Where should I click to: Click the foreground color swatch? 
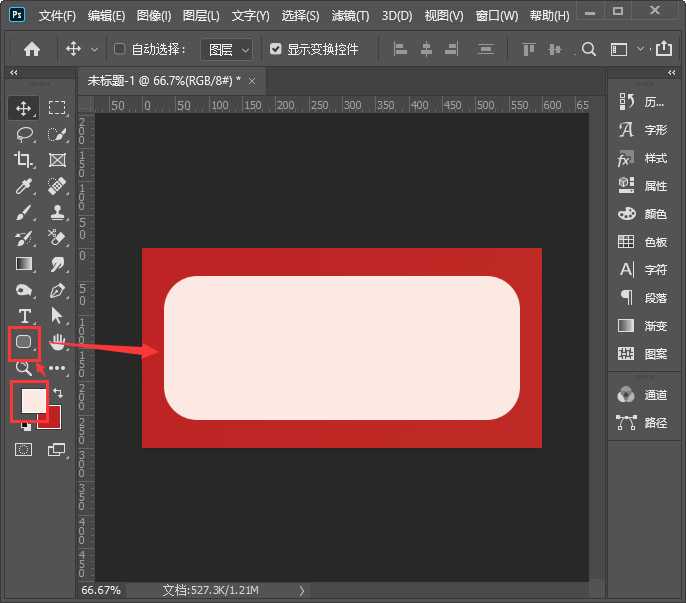click(x=32, y=400)
